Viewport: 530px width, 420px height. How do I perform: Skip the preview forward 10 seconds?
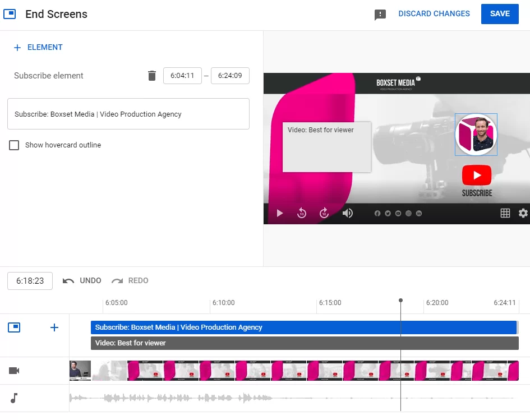tap(324, 213)
